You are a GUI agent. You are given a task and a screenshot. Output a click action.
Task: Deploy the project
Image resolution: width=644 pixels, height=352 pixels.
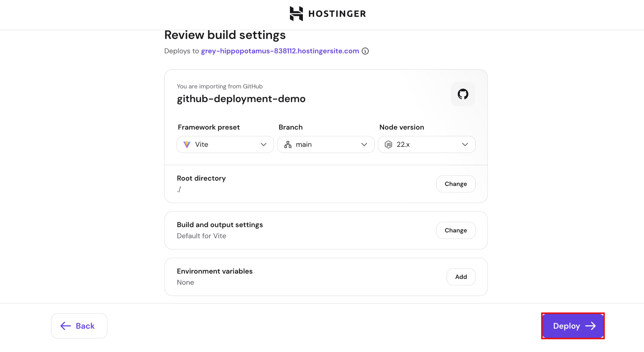coord(573,326)
